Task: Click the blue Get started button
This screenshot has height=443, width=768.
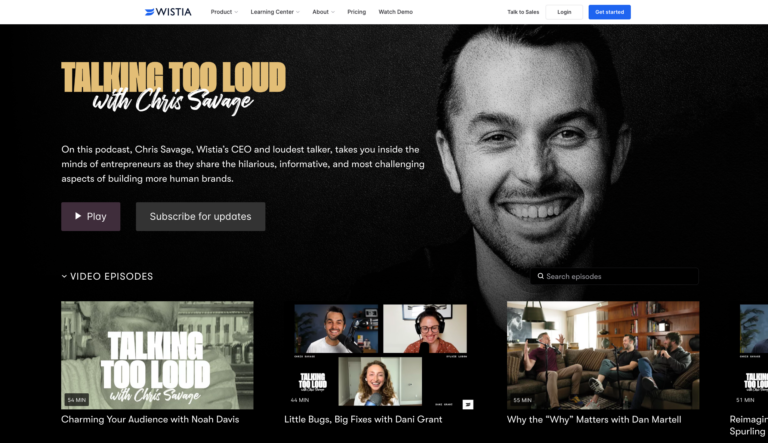Action: (x=609, y=12)
